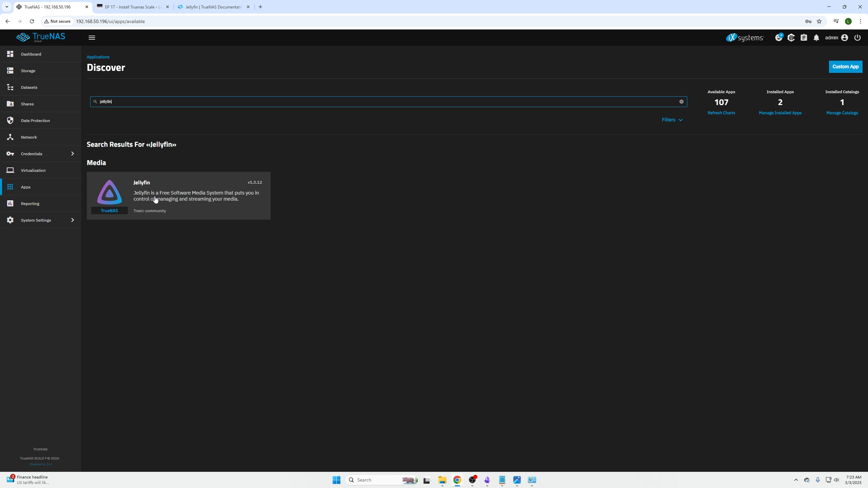This screenshot has height=488, width=868.
Task: Open the Finance headline news widget
Action: 28,480
